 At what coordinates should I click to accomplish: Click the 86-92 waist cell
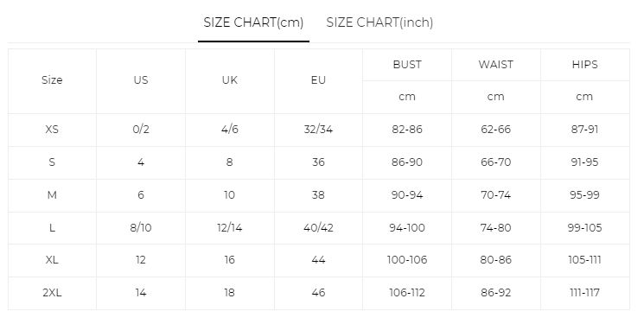tap(495, 292)
